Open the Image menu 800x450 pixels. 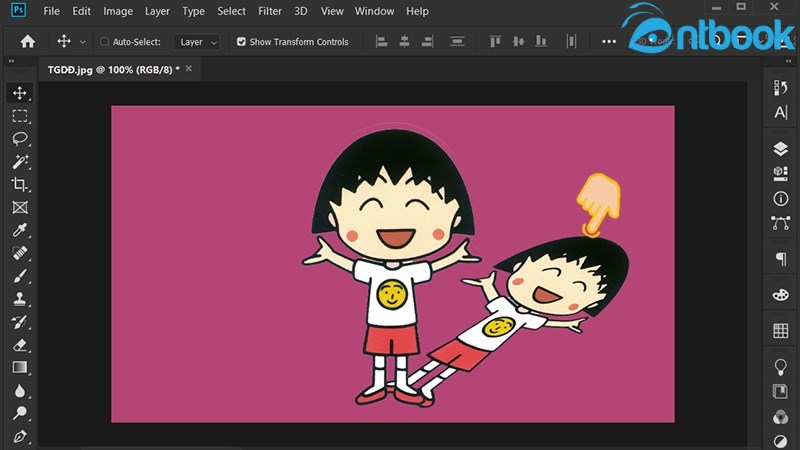tap(118, 11)
